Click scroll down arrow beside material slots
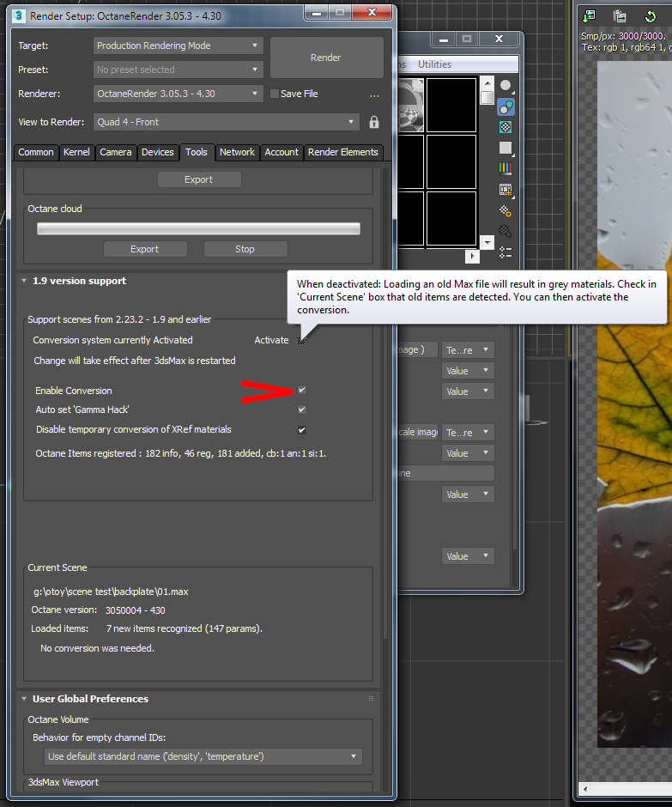The image size is (672, 807). (487, 242)
